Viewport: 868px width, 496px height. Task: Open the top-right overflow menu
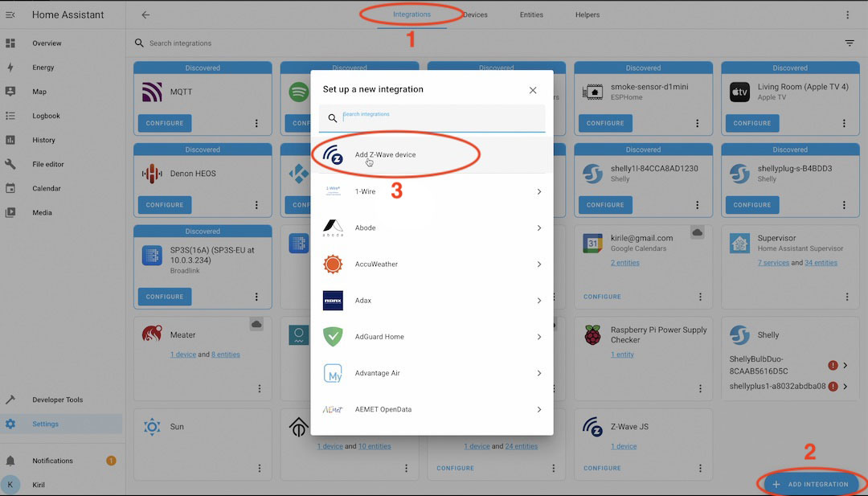(848, 15)
